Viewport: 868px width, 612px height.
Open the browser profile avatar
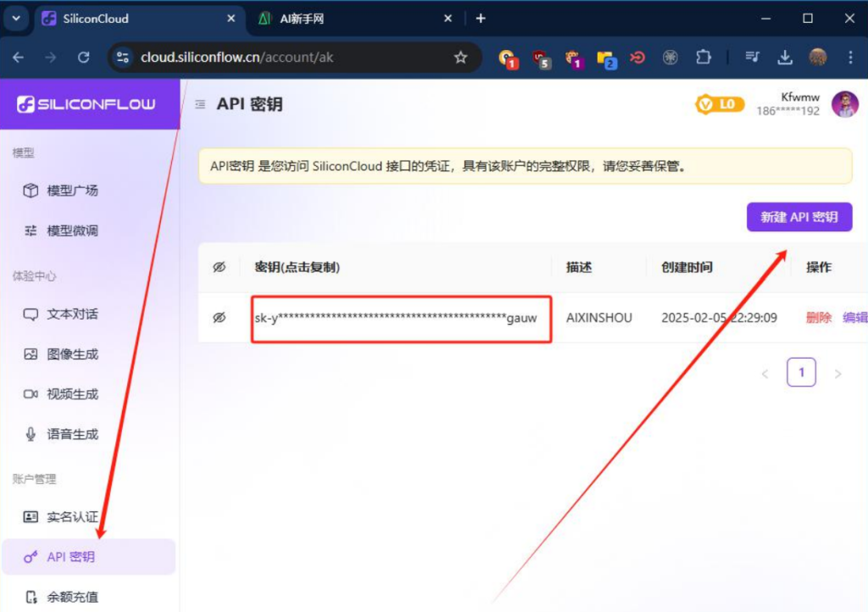818,57
